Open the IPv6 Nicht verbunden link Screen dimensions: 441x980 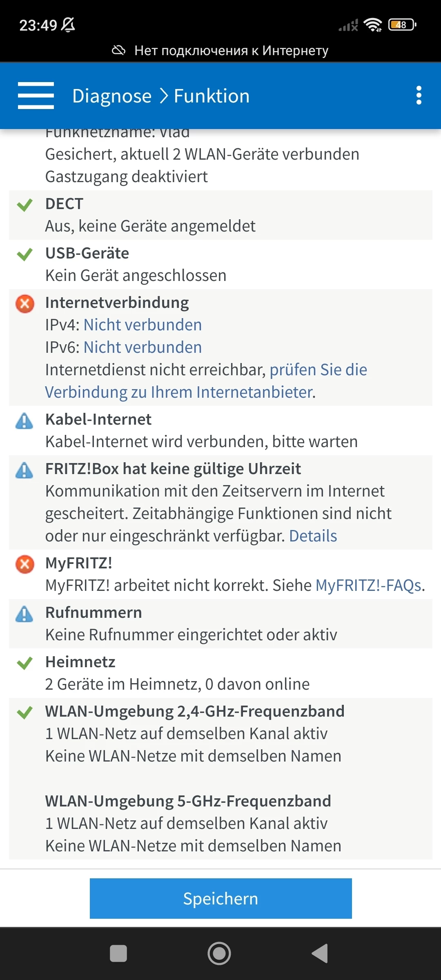[x=143, y=347]
